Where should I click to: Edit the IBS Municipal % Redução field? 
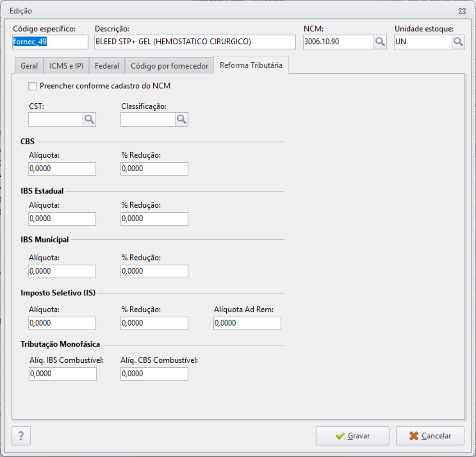click(154, 272)
